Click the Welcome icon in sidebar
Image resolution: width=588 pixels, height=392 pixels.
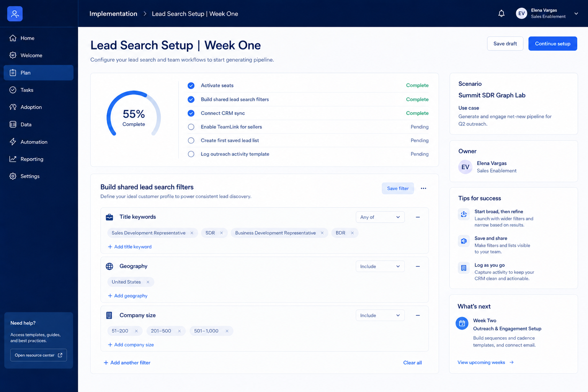tap(13, 55)
